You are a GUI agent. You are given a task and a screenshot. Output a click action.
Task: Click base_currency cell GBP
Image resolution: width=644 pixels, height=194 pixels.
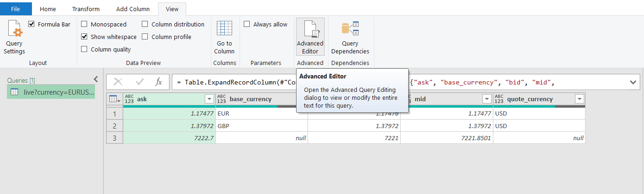pyautogui.click(x=262, y=126)
